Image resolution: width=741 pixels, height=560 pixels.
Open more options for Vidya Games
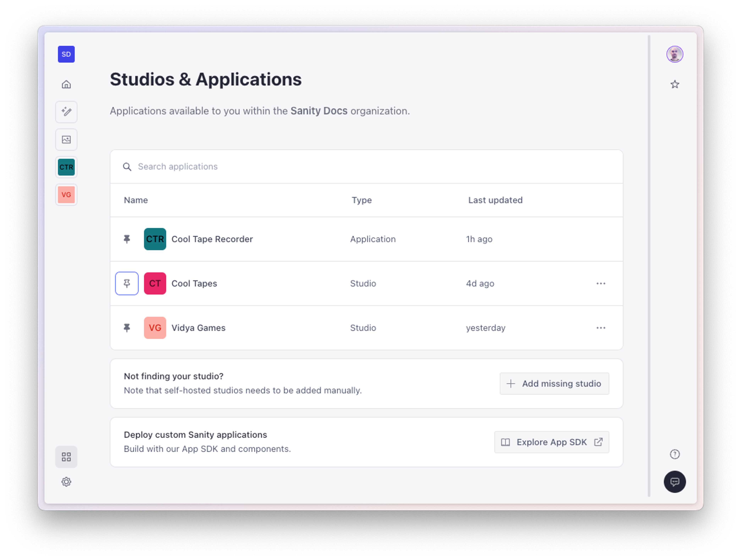click(x=601, y=328)
